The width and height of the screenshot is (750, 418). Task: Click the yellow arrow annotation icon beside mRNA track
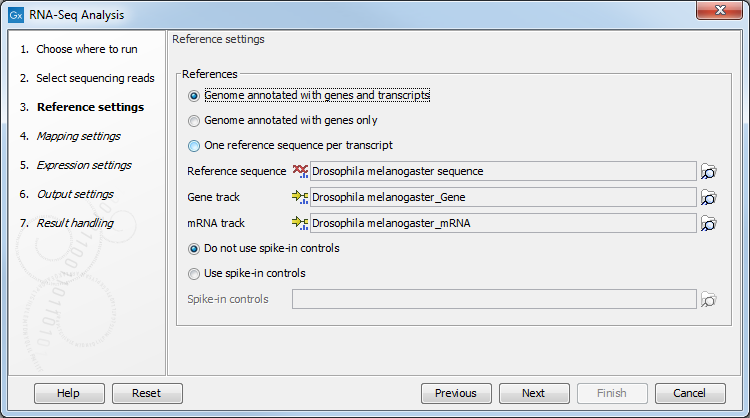coord(300,222)
